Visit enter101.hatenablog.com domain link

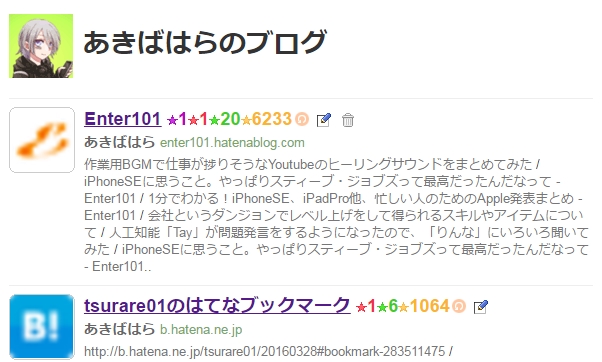tap(232, 143)
